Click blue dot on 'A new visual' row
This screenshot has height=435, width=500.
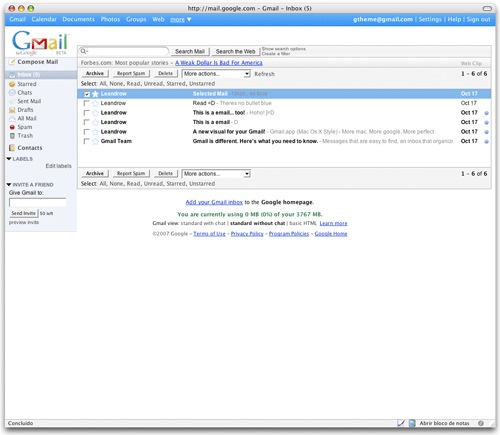point(486,132)
